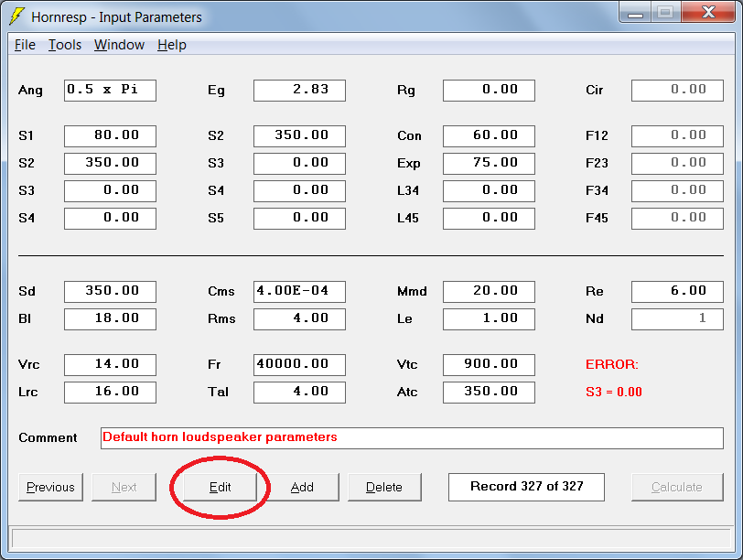Close the Hornresp window
Screen dimensions: 743x560
708,12
